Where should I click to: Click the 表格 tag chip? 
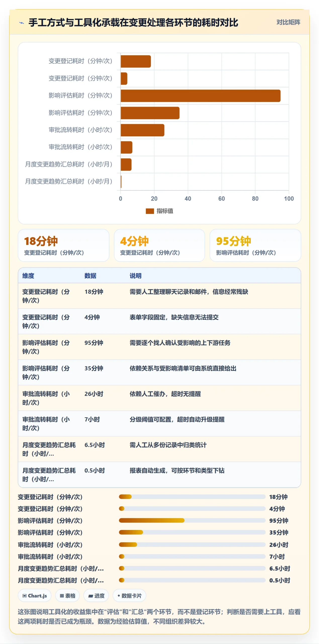pos(67,595)
